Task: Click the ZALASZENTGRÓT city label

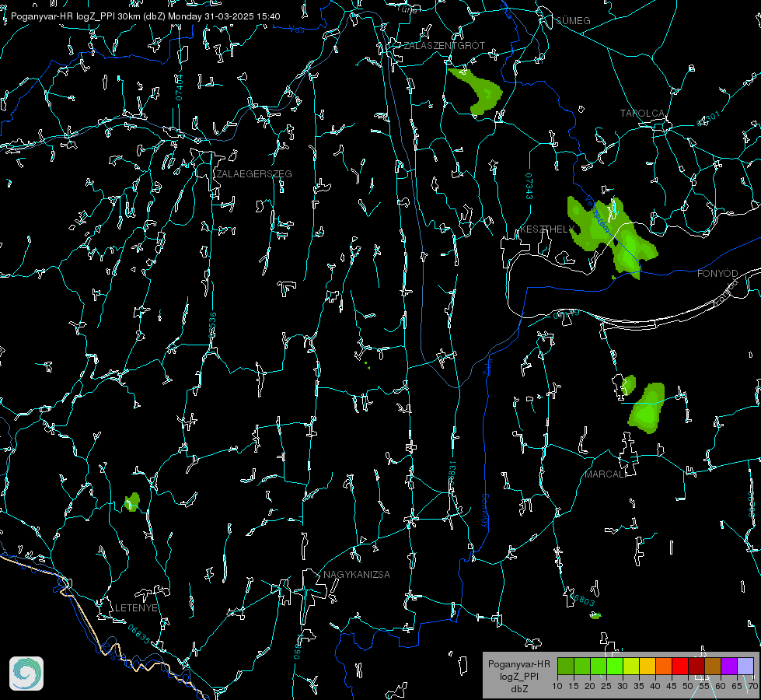Action: tap(444, 46)
